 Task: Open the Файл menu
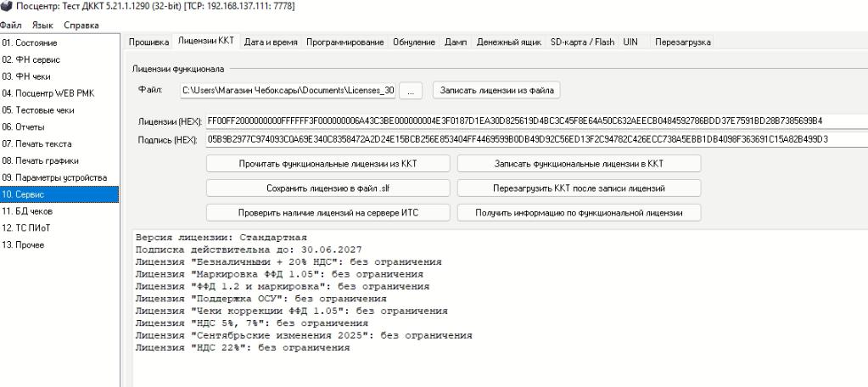point(10,25)
